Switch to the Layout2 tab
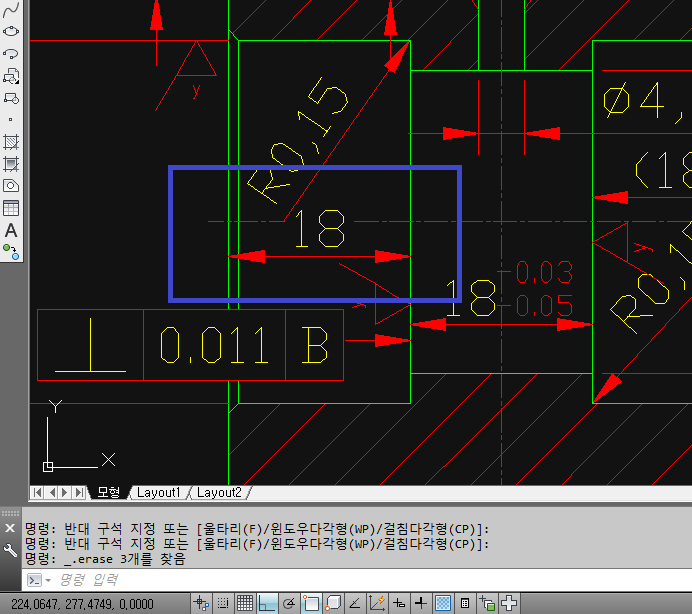 coord(219,492)
